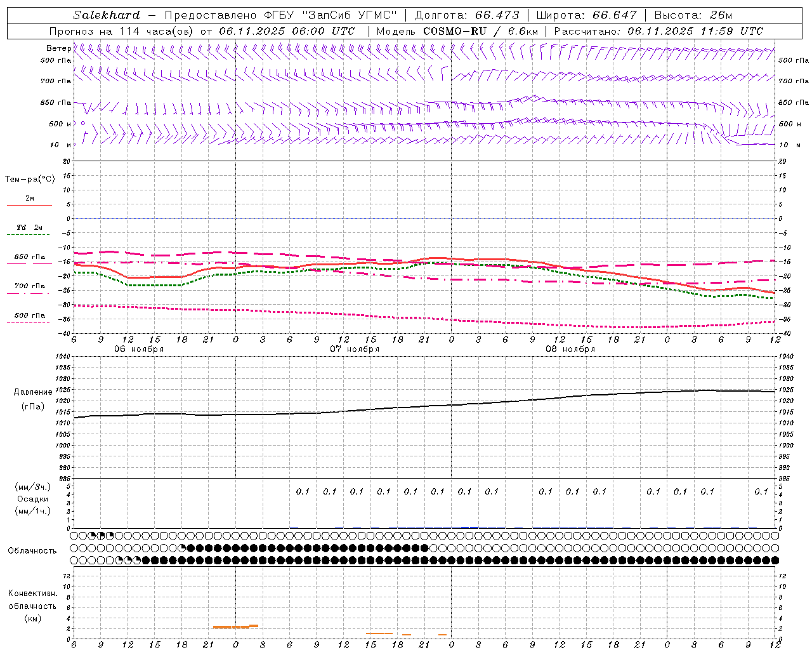
Task: Select the 'Модель COSMO-RU / 6.6км' label
Action: click(x=457, y=31)
